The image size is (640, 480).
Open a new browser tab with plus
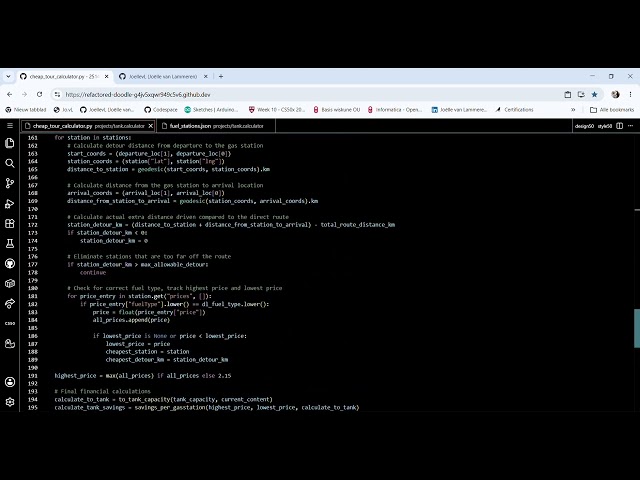pyautogui.click(x=221, y=76)
